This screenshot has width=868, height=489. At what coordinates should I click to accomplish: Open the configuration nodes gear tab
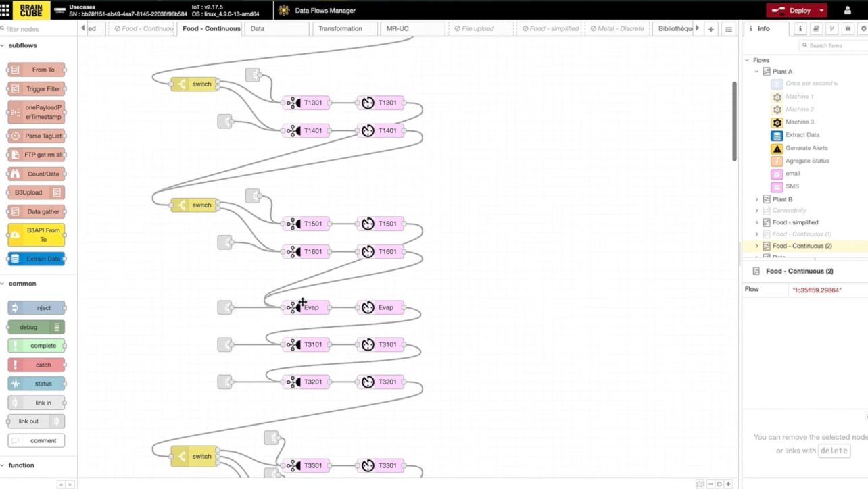coord(863,28)
